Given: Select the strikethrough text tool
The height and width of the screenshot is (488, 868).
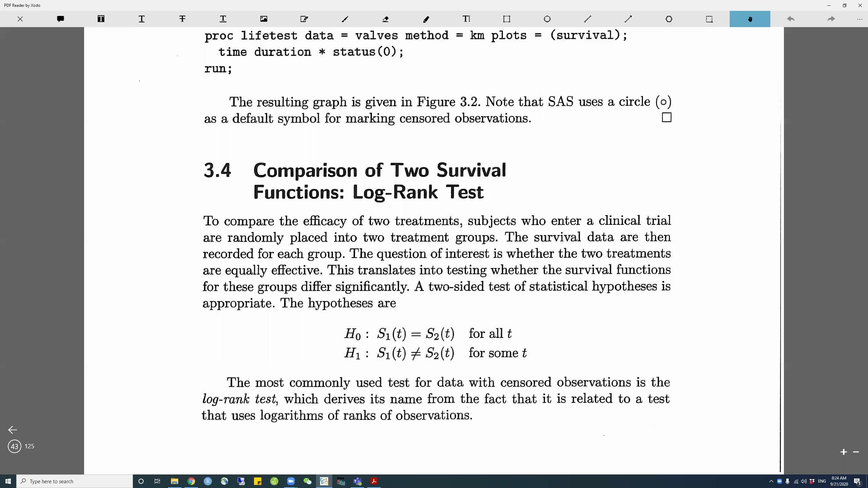Looking at the screenshot, I should [182, 19].
